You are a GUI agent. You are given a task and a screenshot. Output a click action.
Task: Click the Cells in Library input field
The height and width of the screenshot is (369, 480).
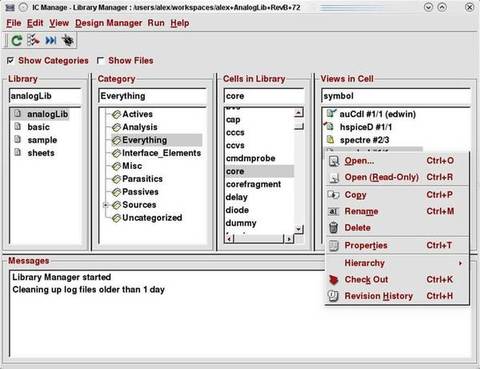[264, 96]
